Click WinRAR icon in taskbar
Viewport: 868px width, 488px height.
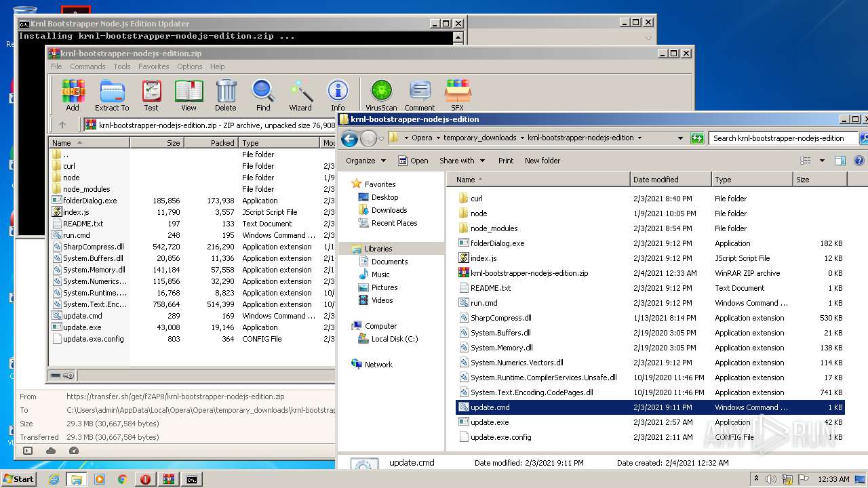click(x=169, y=479)
